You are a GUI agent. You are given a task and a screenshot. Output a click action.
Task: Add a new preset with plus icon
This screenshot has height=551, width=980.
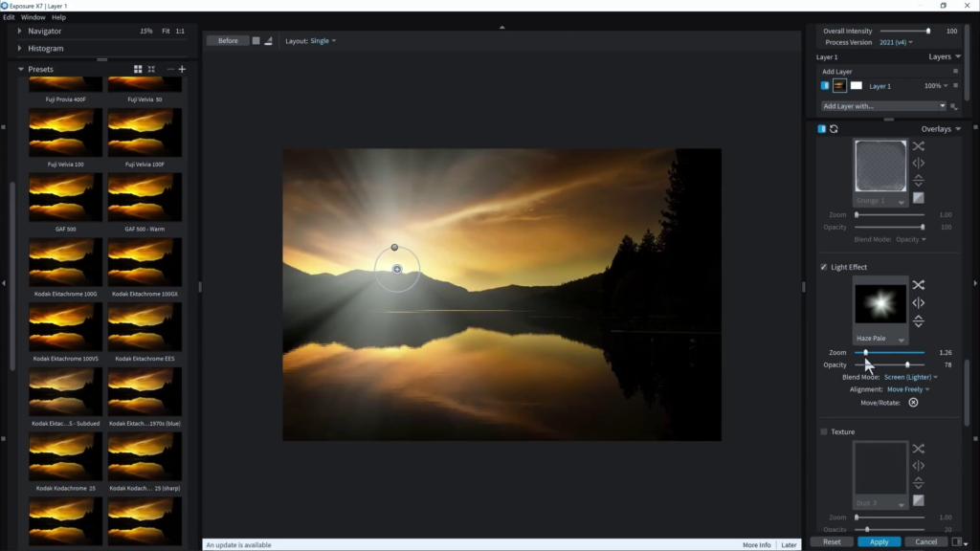pyautogui.click(x=182, y=69)
